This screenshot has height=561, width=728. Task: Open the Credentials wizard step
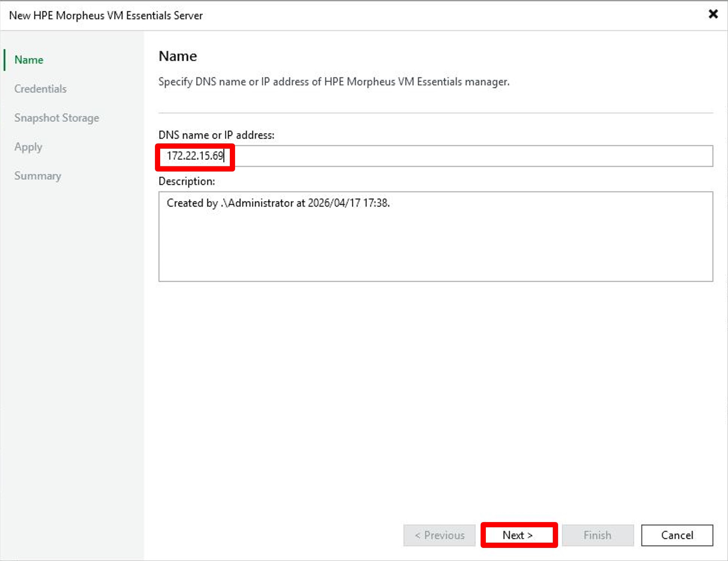click(40, 89)
